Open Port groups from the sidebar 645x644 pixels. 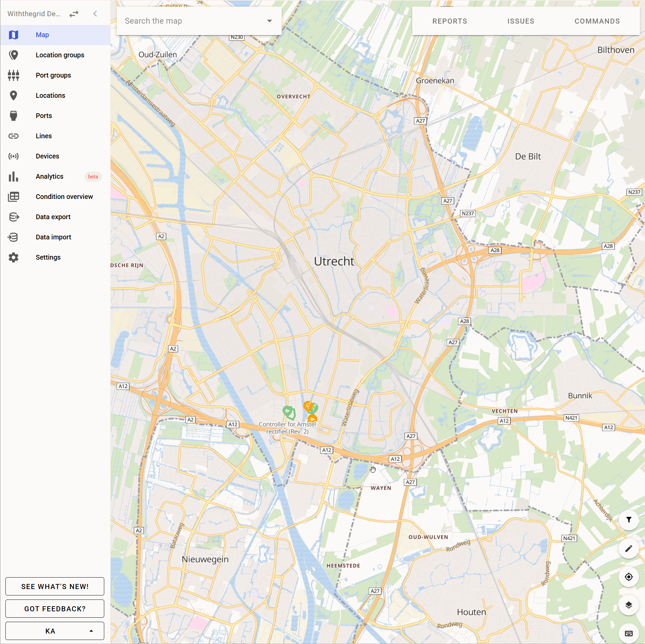[x=53, y=75]
